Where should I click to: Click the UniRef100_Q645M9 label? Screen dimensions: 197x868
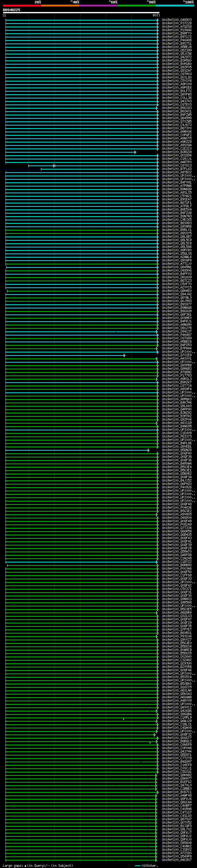point(177,118)
